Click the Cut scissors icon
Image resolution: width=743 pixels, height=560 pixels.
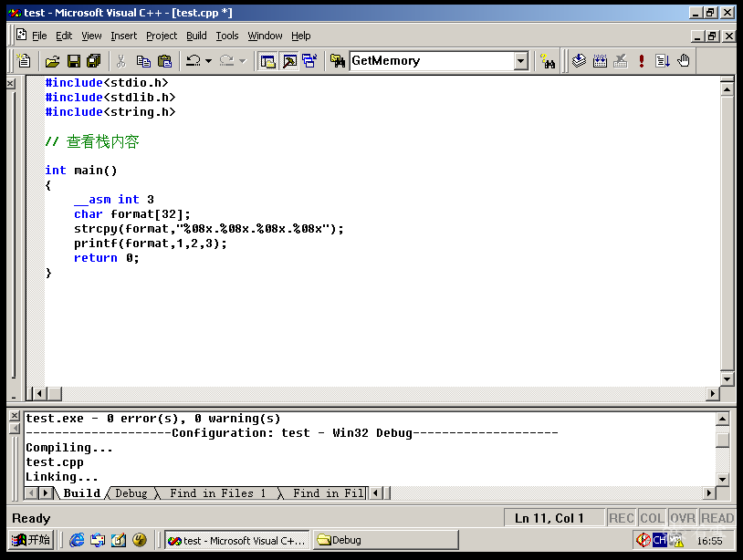click(x=121, y=61)
